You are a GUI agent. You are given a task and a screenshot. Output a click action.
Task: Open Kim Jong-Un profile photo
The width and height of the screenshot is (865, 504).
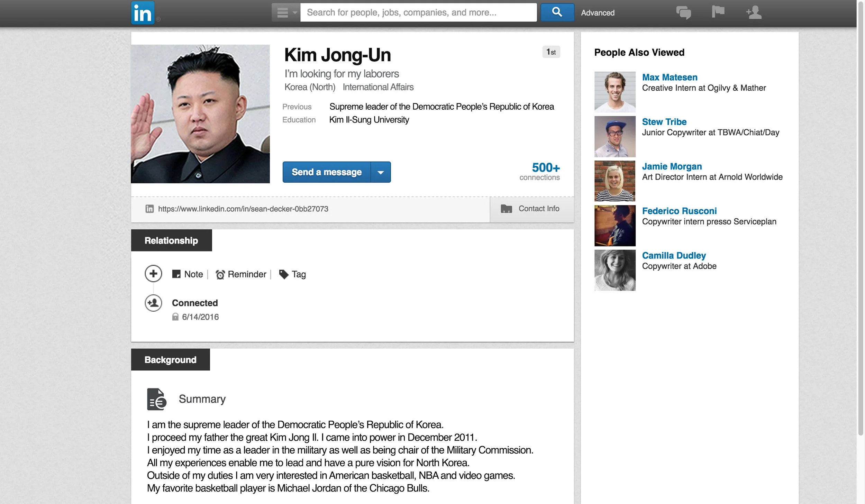200,114
